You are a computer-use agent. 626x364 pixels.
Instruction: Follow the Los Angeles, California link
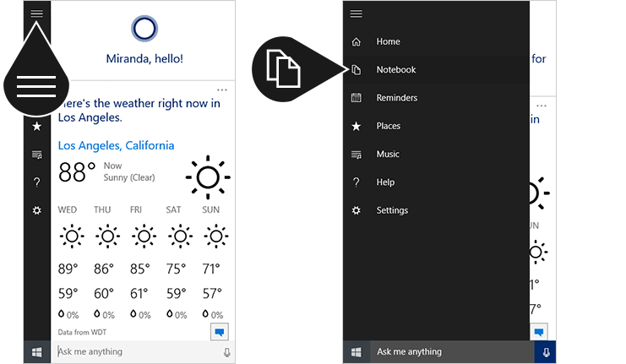click(x=116, y=145)
